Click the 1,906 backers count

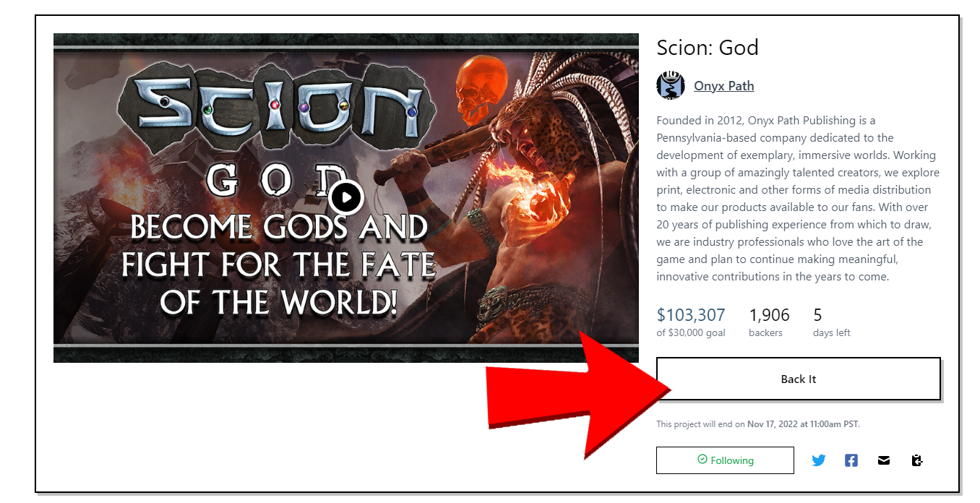coord(769,315)
